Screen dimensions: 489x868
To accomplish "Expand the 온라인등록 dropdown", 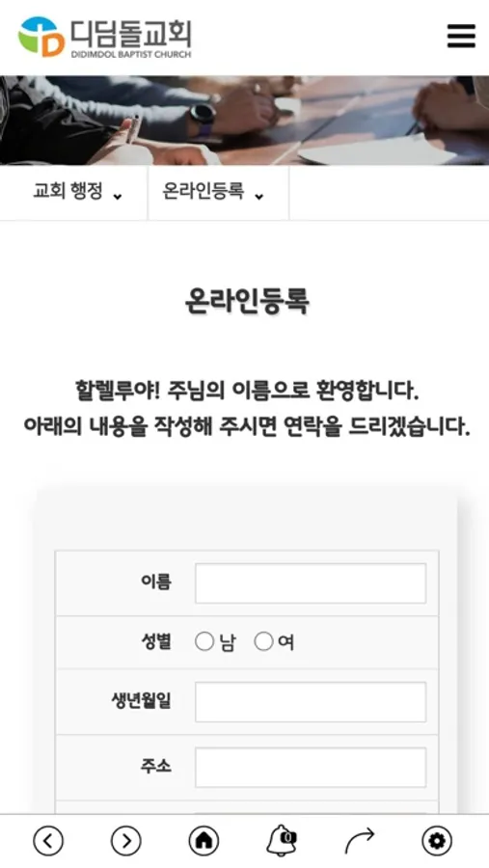I will 218,193.
